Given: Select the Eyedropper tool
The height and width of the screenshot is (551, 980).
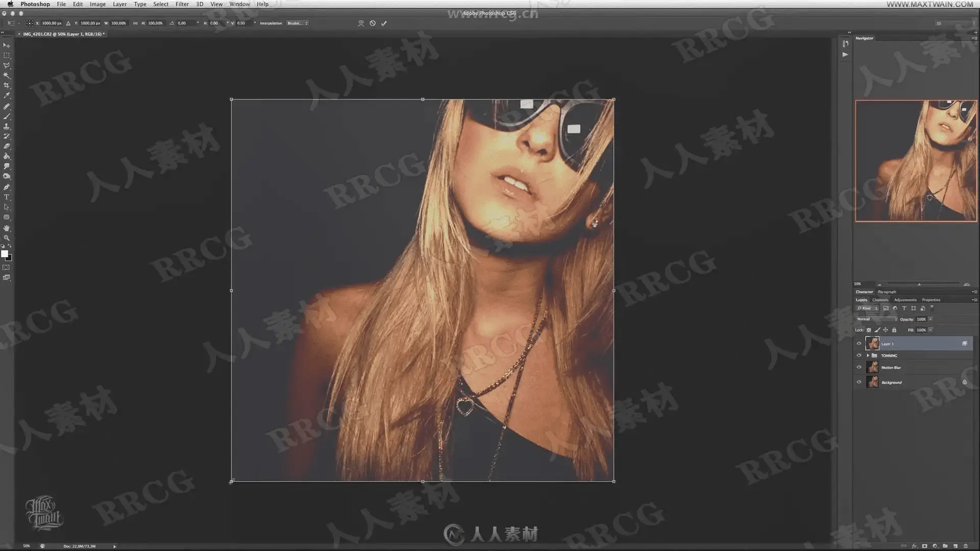Looking at the screenshot, I should coord(7,95).
